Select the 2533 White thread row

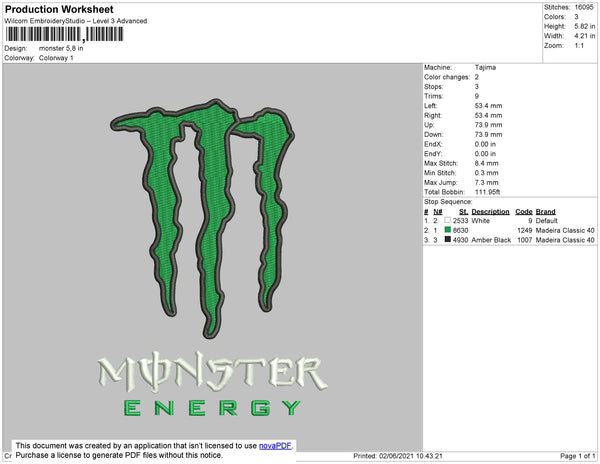(x=509, y=221)
